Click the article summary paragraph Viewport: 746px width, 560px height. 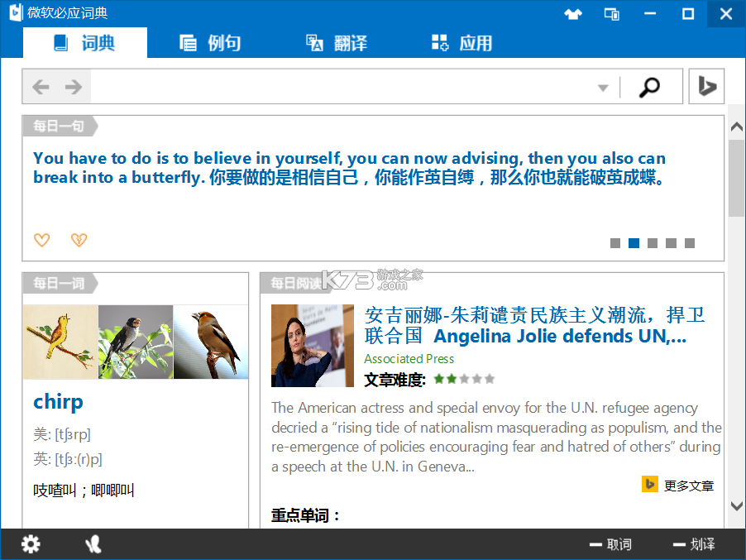496,437
